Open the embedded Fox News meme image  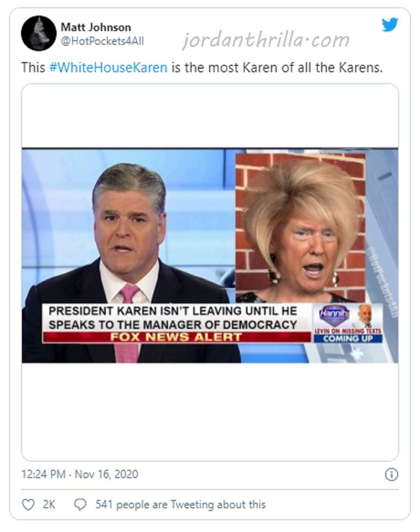[x=210, y=255]
